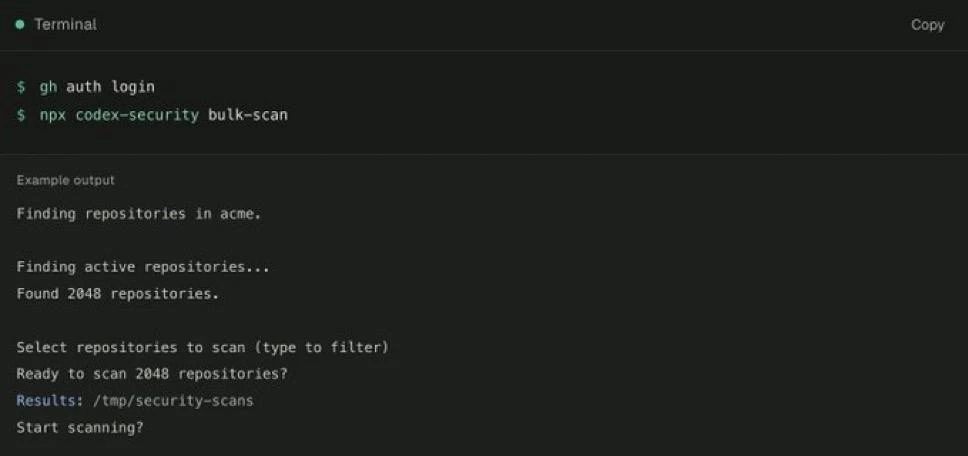Image resolution: width=968 pixels, height=456 pixels.
Task: Click the Example output label
Action: (65, 180)
